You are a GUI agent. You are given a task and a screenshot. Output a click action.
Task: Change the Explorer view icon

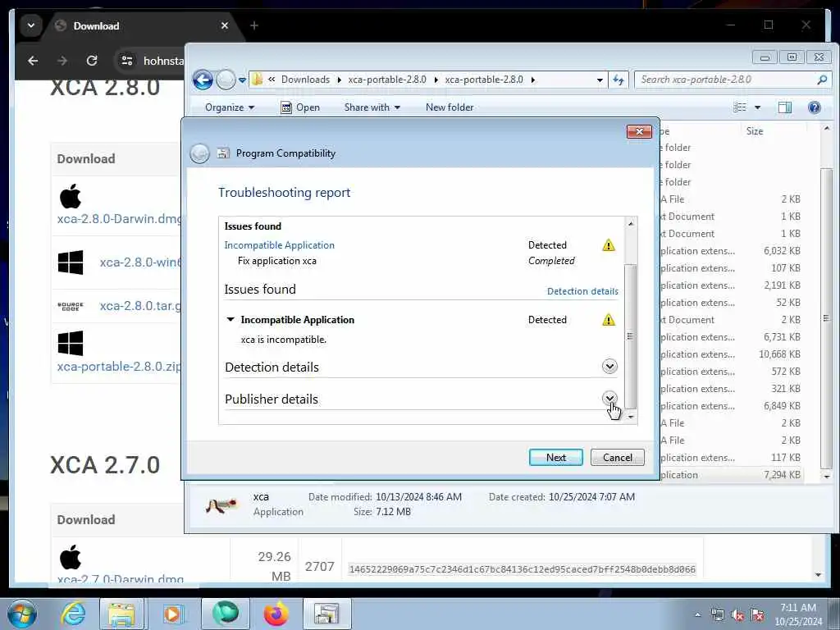point(740,107)
